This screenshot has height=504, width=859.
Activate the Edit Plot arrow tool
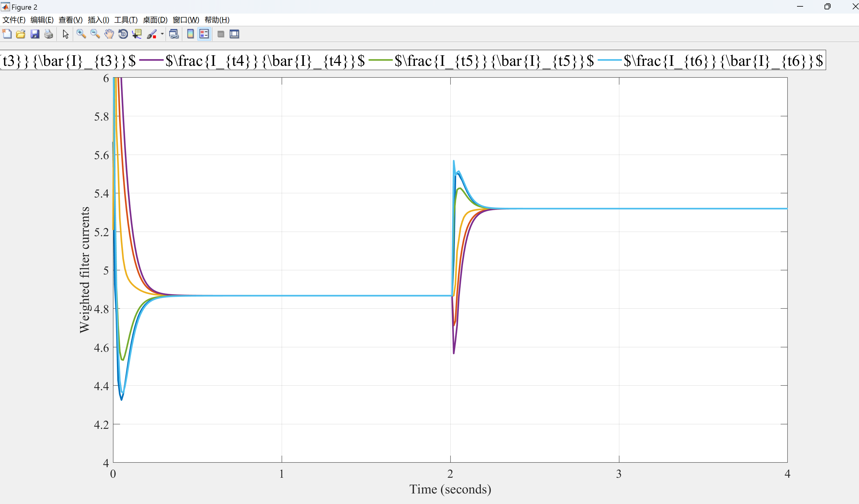pyautogui.click(x=66, y=34)
